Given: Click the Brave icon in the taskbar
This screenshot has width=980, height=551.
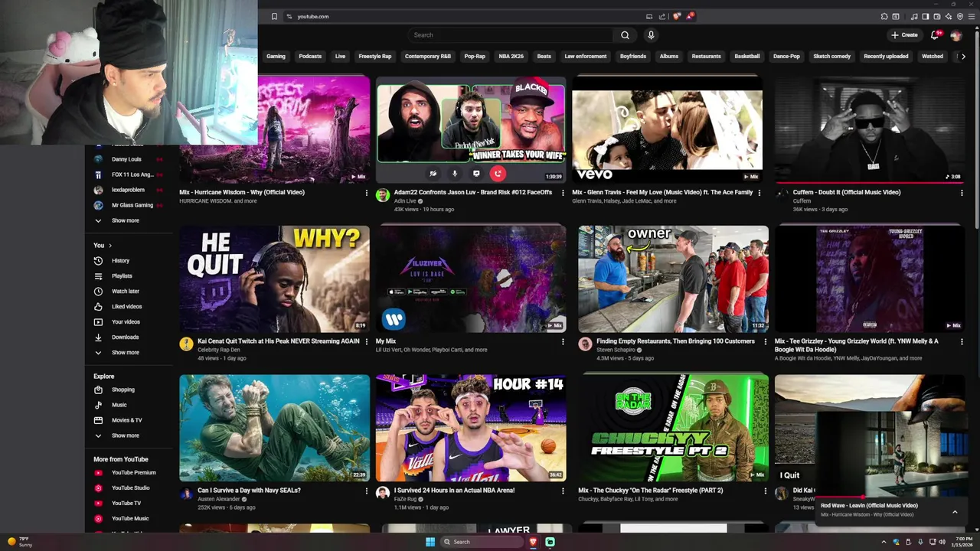Looking at the screenshot, I should (x=533, y=542).
